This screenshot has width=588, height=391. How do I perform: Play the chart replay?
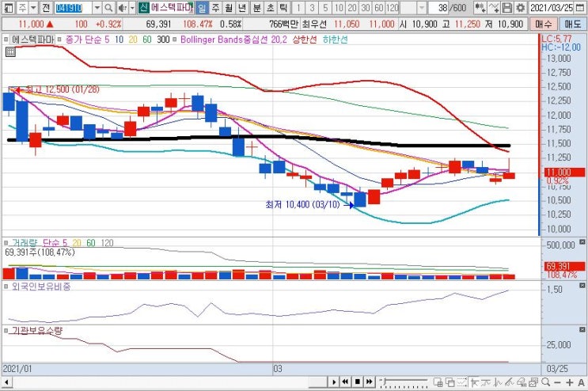(333, 382)
